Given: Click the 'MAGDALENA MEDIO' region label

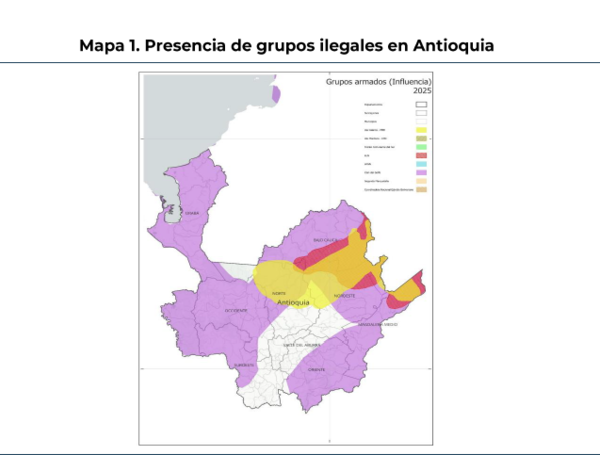Looking at the screenshot, I should coord(378,325).
